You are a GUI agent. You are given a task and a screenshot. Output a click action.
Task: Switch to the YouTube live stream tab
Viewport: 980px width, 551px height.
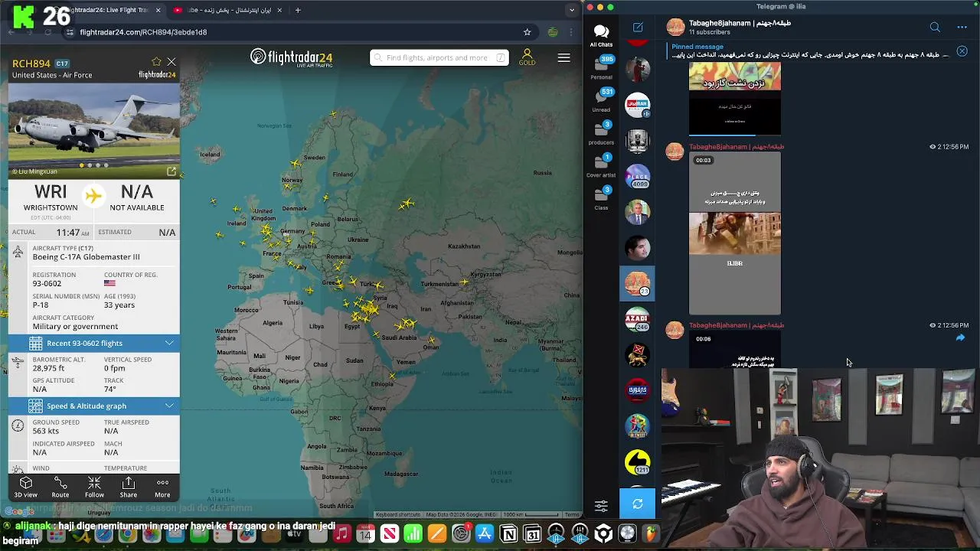228,10
